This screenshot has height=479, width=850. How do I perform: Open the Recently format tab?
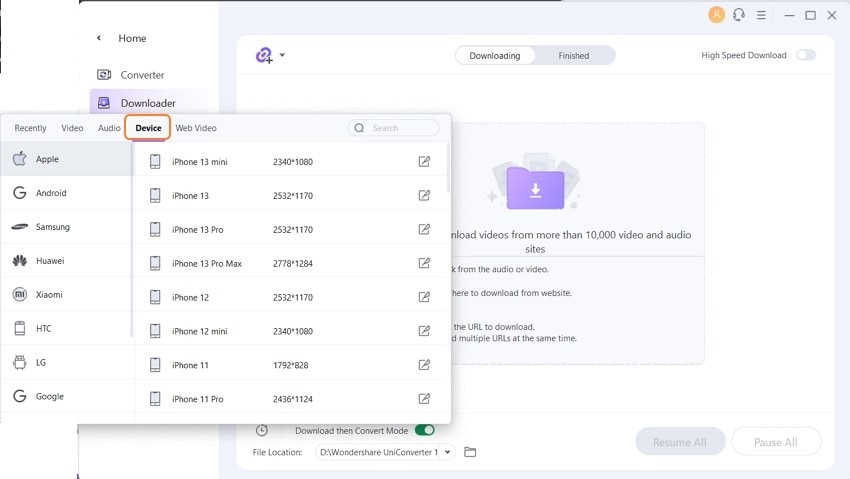(x=30, y=128)
